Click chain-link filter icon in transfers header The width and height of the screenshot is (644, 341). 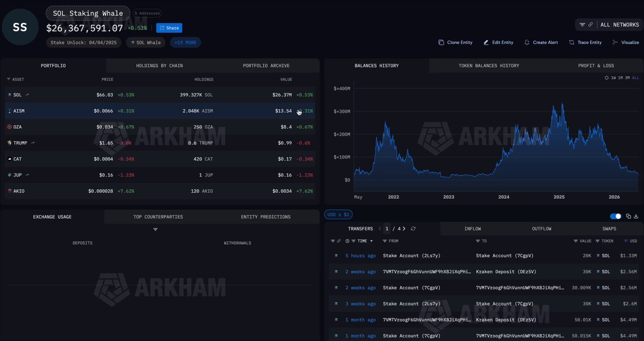point(339,241)
